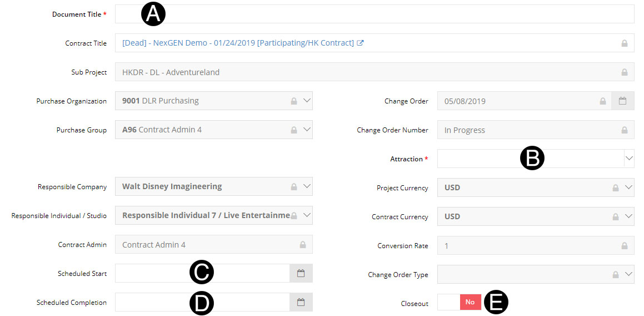Click the lock icon in Change Order Number field
The height and width of the screenshot is (316, 644).
click(624, 130)
